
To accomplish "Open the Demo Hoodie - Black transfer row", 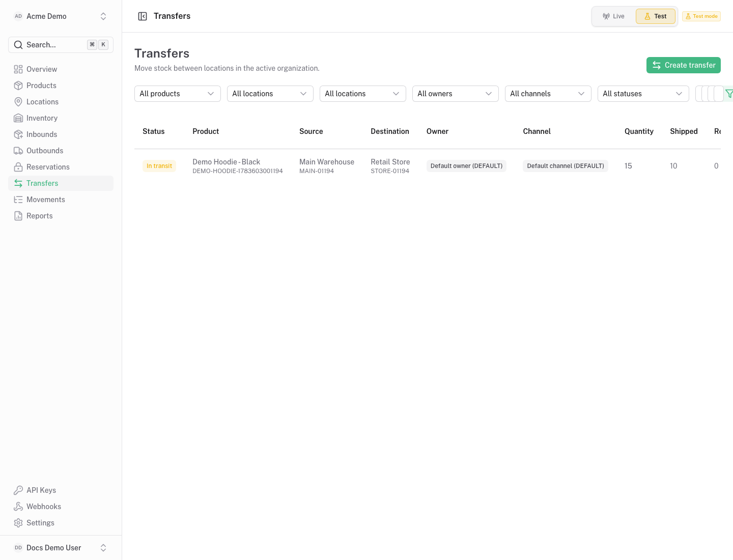I will pyautogui.click(x=428, y=166).
